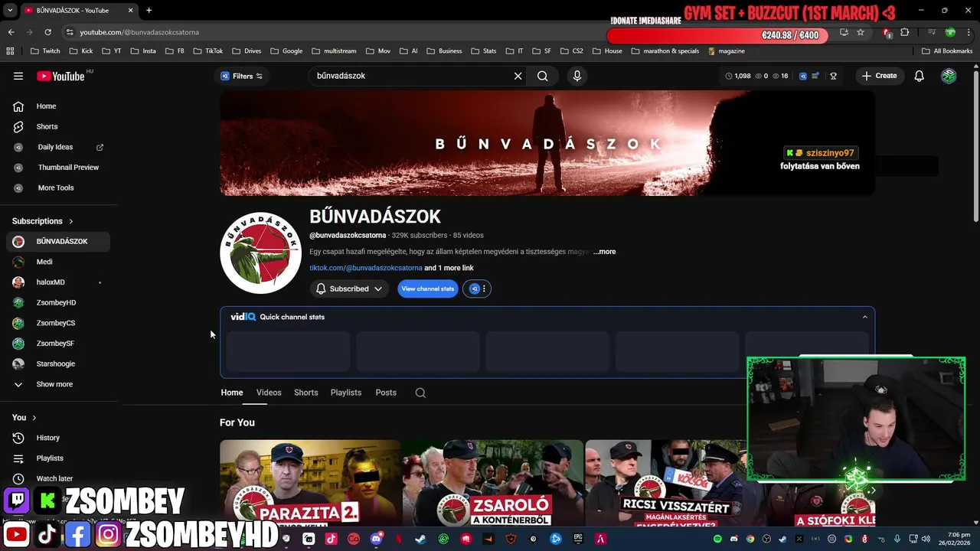Reload the page
Screen dimensions: 980x551
coord(47,32)
